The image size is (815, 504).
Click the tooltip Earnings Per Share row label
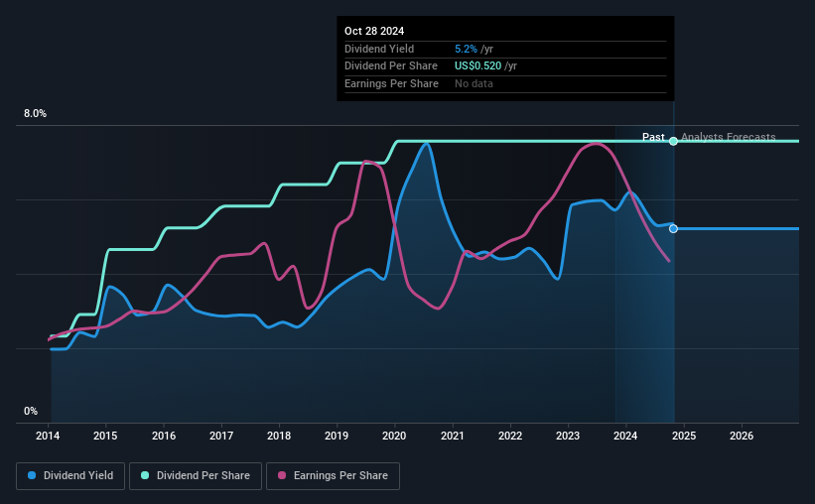(x=391, y=83)
